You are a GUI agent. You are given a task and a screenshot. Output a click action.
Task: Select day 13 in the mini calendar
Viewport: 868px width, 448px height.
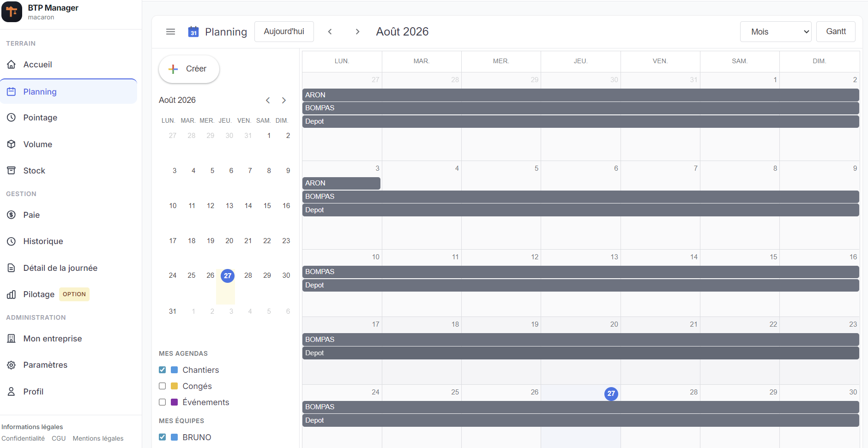(229, 206)
